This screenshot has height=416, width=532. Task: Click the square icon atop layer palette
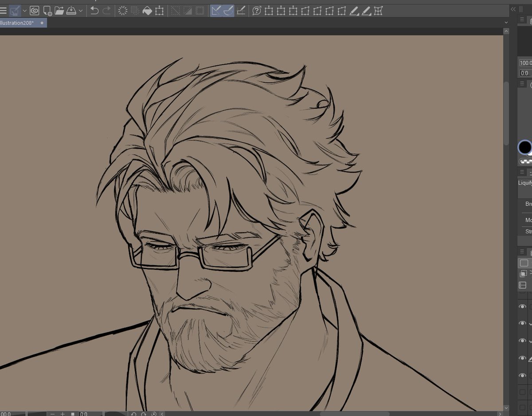tap(524, 263)
